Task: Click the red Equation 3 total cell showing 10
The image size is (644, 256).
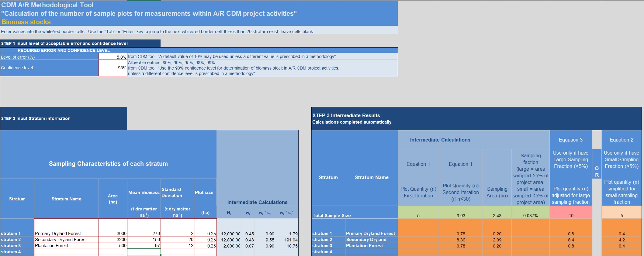Action: pyautogui.click(x=571, y=215)
